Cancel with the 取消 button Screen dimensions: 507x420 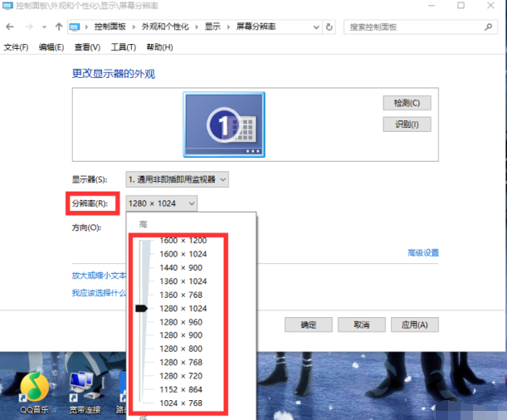pyautogui.click(x=362, y=325)
